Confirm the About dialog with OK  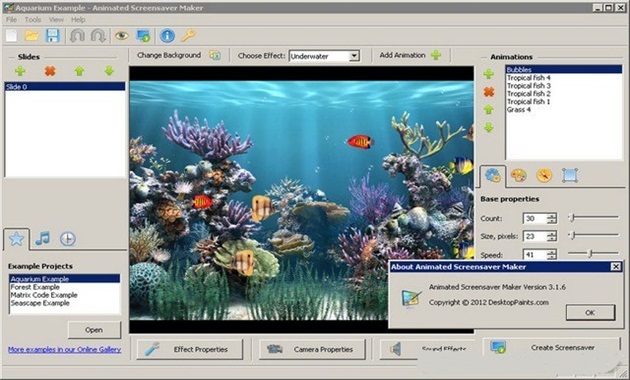point(590,313)
